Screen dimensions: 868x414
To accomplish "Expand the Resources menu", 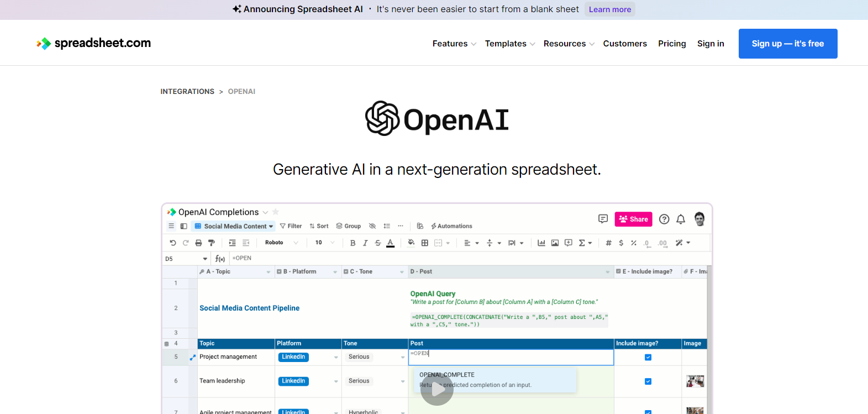I will click(x=569, y=44).
